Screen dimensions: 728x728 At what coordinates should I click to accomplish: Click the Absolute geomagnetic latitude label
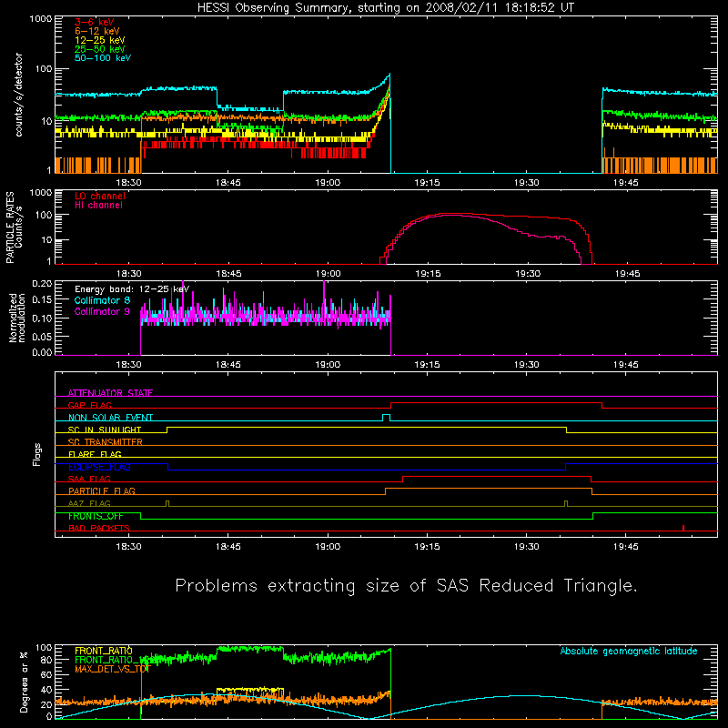coord(629,651)
